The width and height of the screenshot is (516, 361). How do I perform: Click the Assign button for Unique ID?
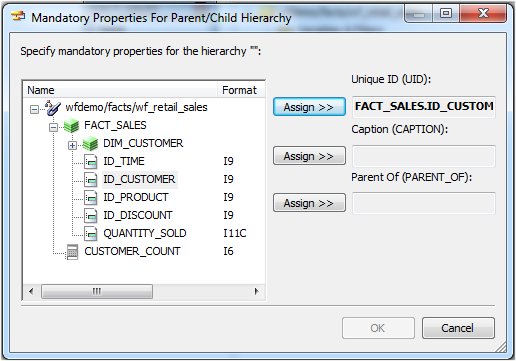(x=309, y=107)
